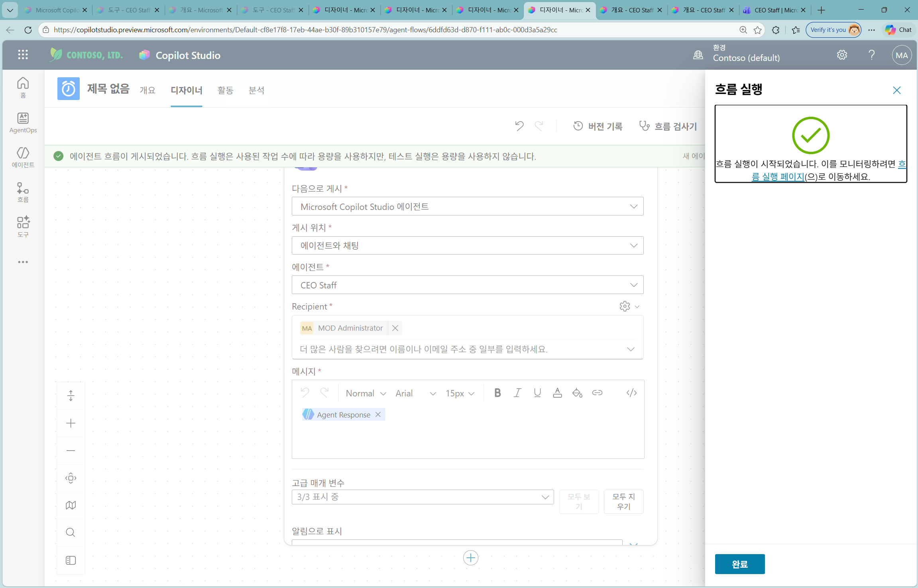Viewport: 918px width, 588px height.
Task: Undo the last designer change
Action: (519, 126)
